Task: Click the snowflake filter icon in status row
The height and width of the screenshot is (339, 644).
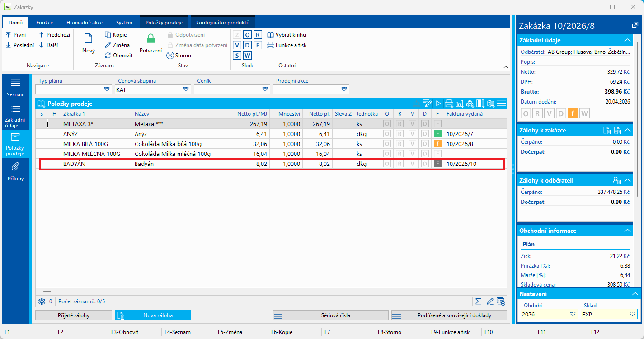Action: pos(42,301)
